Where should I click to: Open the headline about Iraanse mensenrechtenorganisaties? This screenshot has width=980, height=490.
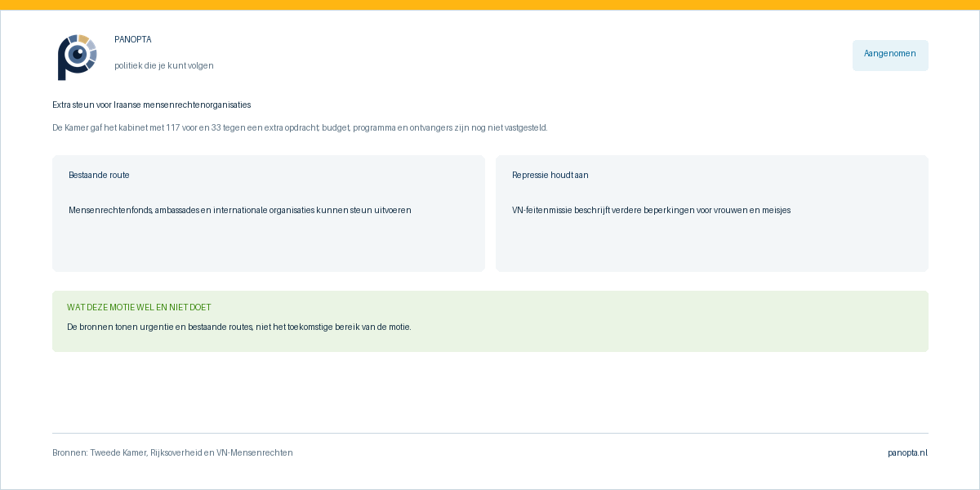click(x=152, y=105)
